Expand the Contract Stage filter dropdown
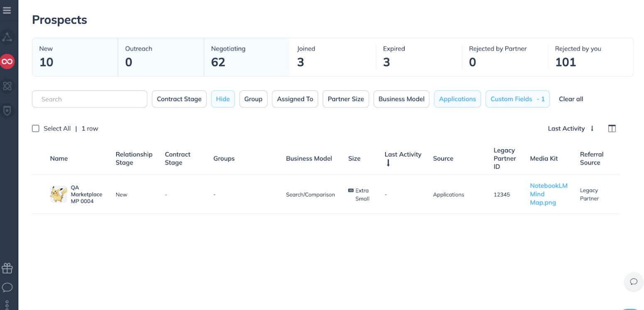The height and width of the screenshot is (310, 644). [x=179, y=99]
